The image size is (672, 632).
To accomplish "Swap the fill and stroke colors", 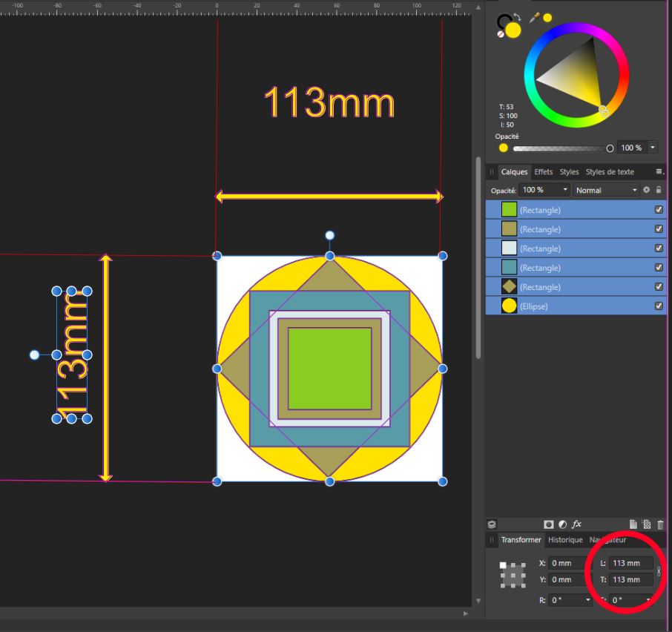I will click(x=517, y=17).
